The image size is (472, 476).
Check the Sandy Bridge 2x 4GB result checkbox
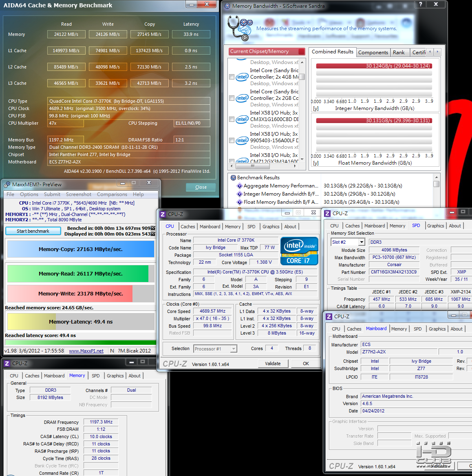(232, 77)
